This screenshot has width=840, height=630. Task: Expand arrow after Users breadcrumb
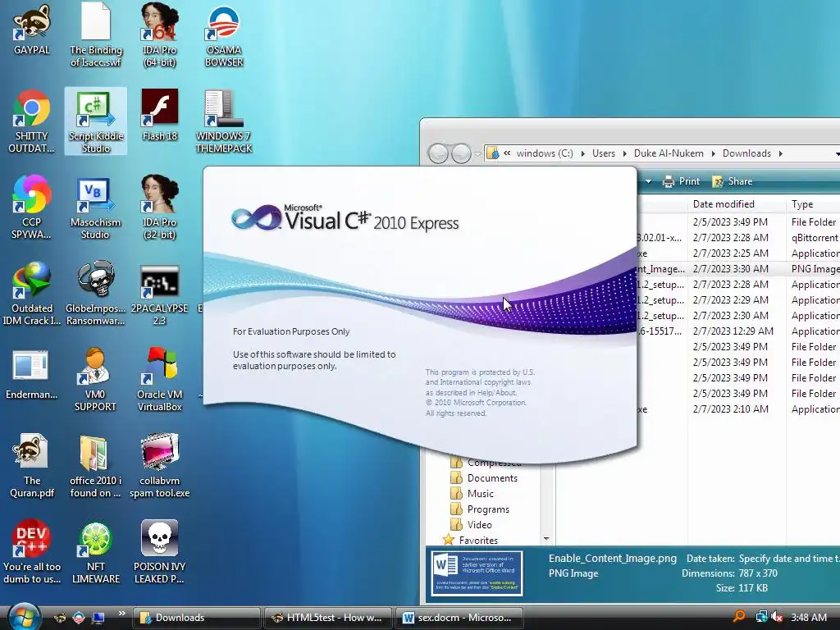point(624,153)
